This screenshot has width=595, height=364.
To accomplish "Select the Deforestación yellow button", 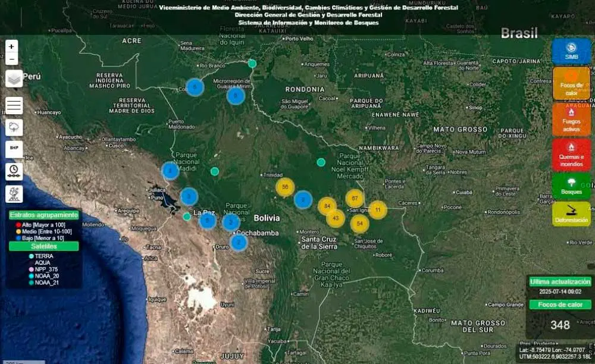I will [571, 214].
